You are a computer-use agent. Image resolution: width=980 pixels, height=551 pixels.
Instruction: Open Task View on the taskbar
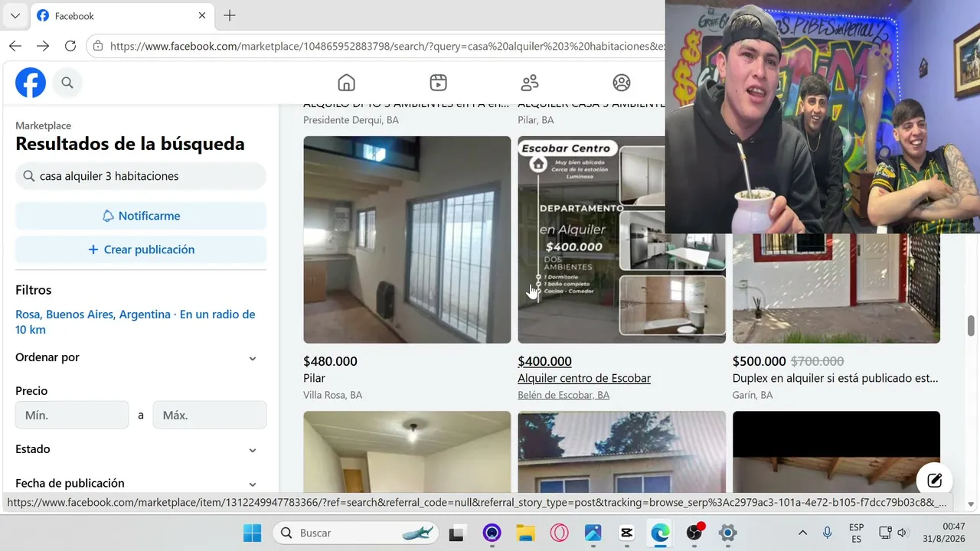click(457, 533)
